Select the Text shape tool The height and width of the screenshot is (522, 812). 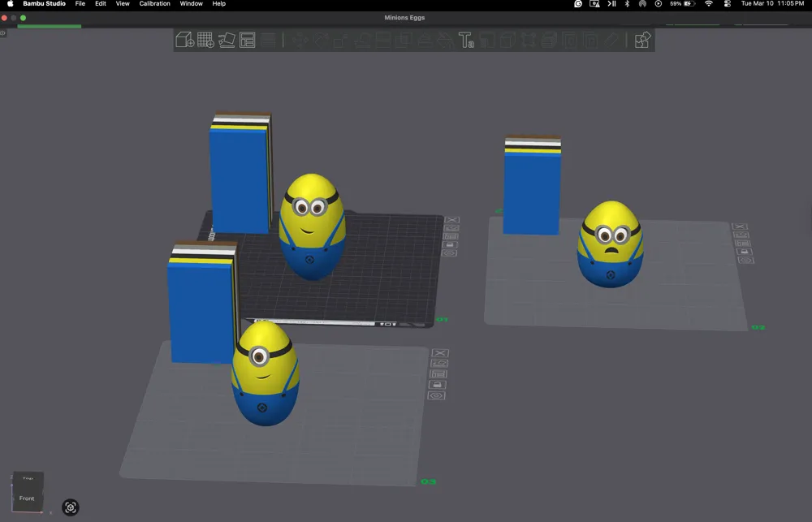pyautogui.click(x=466, y=40)
